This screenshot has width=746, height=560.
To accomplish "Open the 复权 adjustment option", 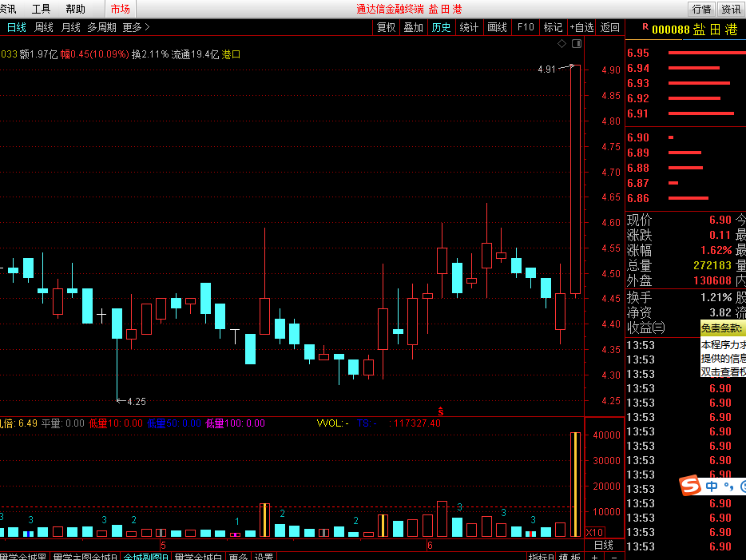I will [x=387, y=28].
